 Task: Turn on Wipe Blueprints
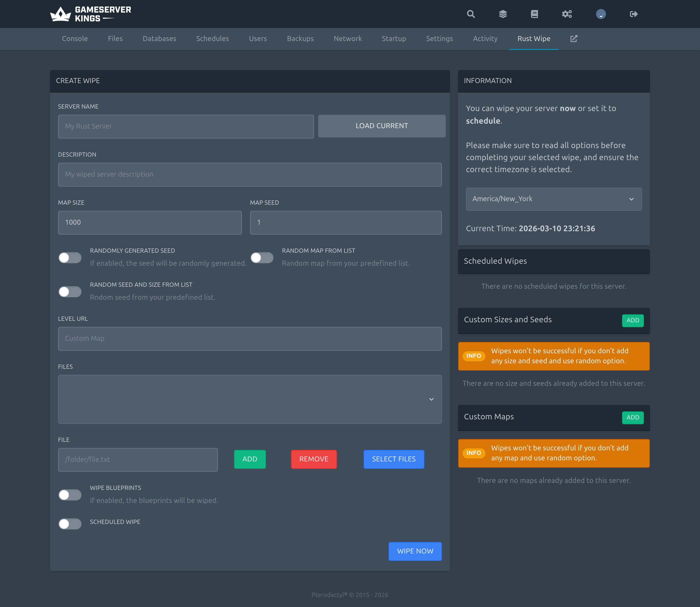69,495
